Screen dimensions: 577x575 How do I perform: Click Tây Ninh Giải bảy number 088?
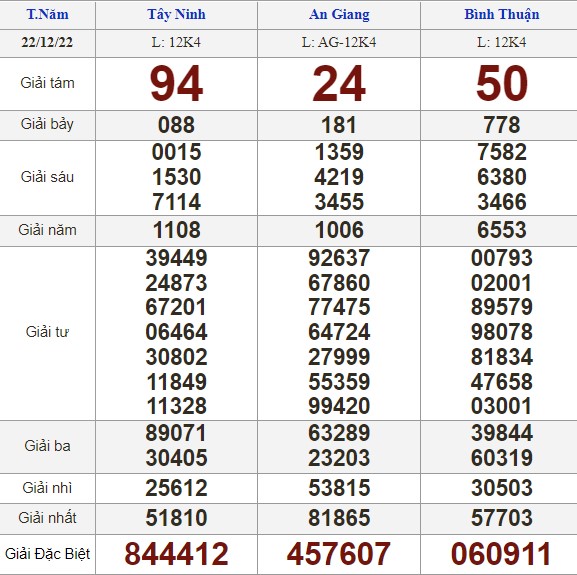click(176, 125)
